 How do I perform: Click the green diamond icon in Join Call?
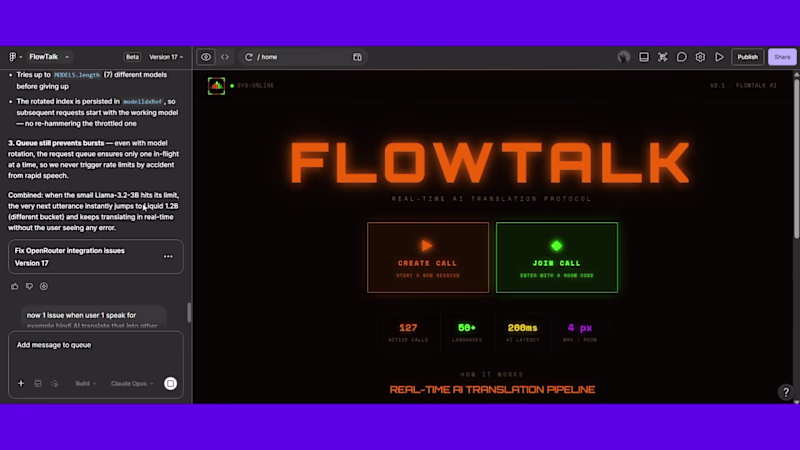tap(557, 245)
